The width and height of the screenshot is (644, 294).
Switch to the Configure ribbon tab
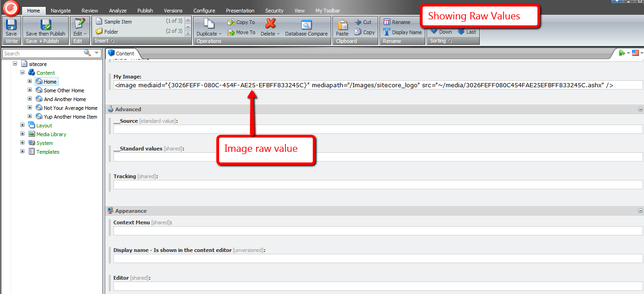tap(204, 11)
